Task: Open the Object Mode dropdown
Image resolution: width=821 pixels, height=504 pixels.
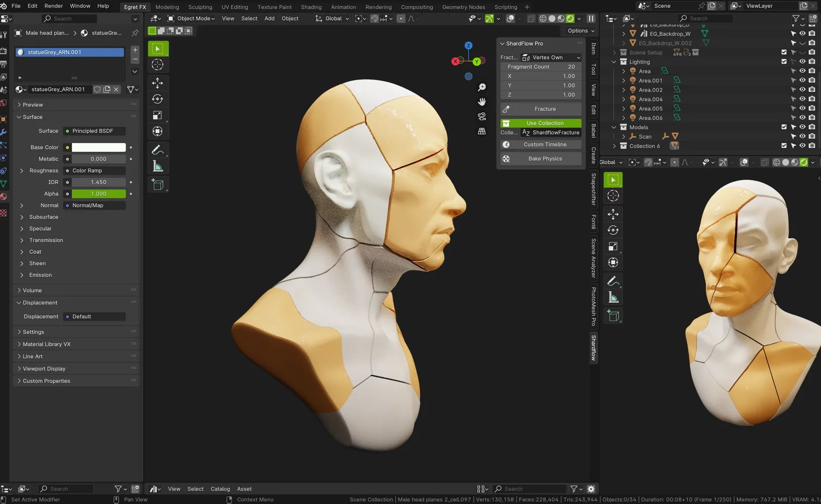Action: pyautogui.click(x=192, y=18)
